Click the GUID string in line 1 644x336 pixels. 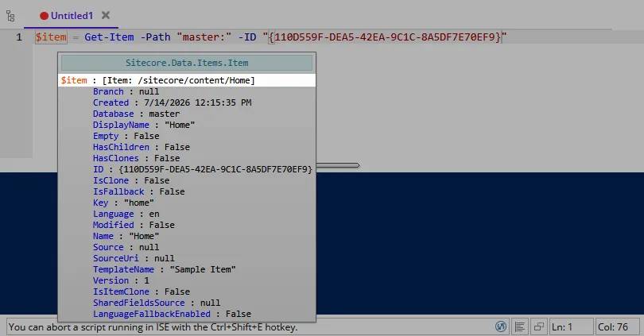385,37
